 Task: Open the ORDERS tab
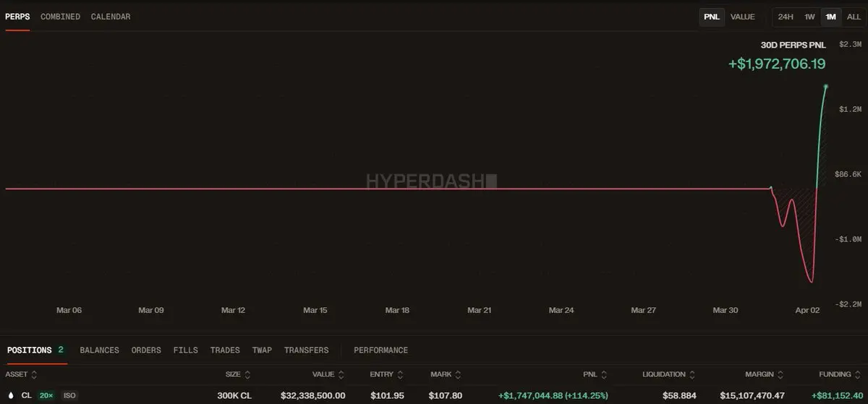146,350
